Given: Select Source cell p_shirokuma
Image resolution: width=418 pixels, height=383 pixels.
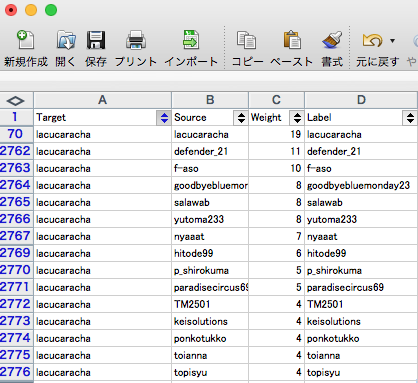Looking at the screenshot, I should coord(210,270).
